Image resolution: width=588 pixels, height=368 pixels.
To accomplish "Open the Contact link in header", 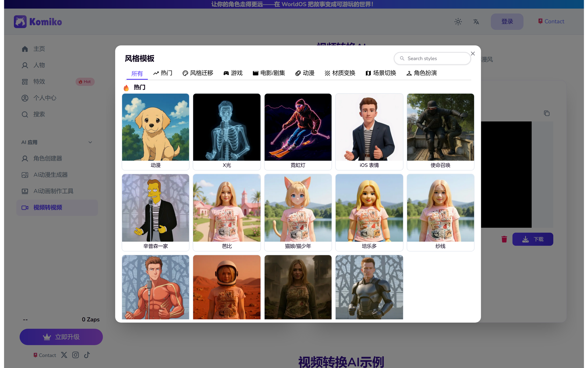I will point(551,21).
